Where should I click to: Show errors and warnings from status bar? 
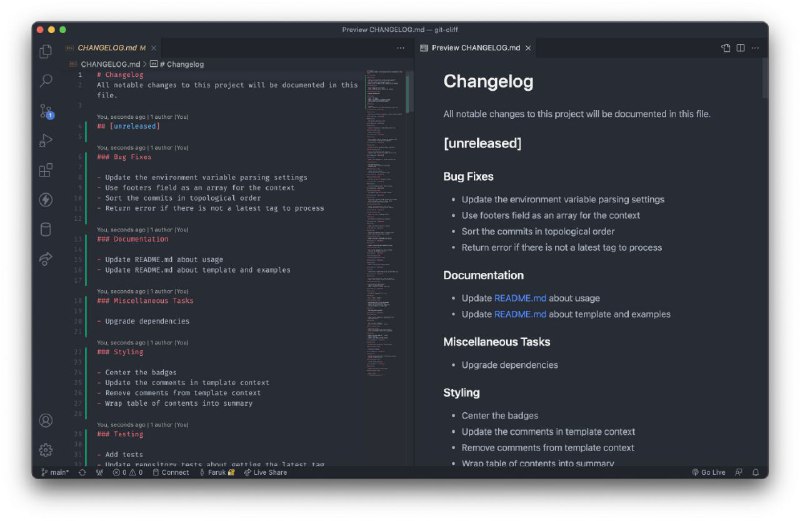click(x=128, y=473)
